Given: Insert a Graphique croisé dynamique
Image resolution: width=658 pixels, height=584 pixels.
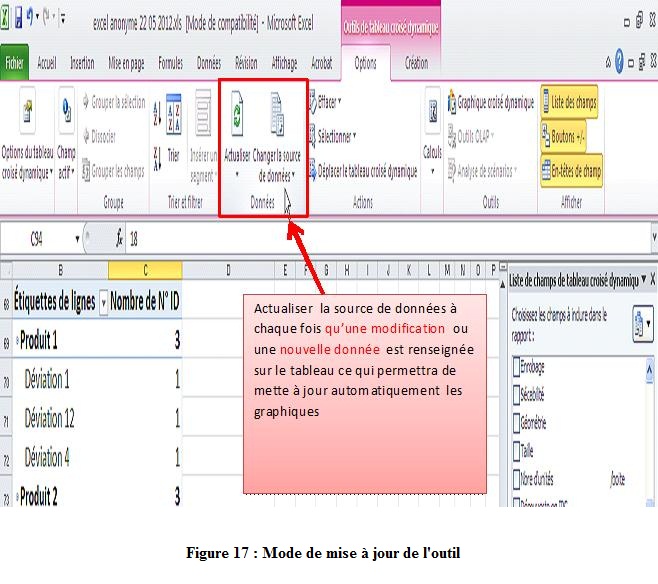Looking at the screenshot, I should coord(491,102).
